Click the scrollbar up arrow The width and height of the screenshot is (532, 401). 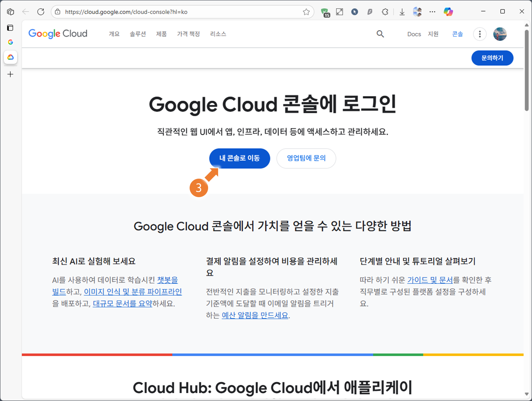(x=526, y=25)
